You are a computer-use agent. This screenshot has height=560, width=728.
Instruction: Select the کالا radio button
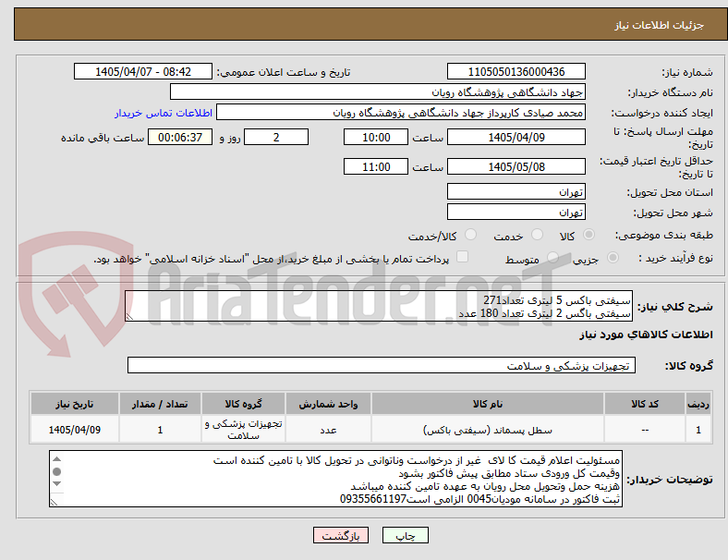pyautogui.click(x=588, y=235)
